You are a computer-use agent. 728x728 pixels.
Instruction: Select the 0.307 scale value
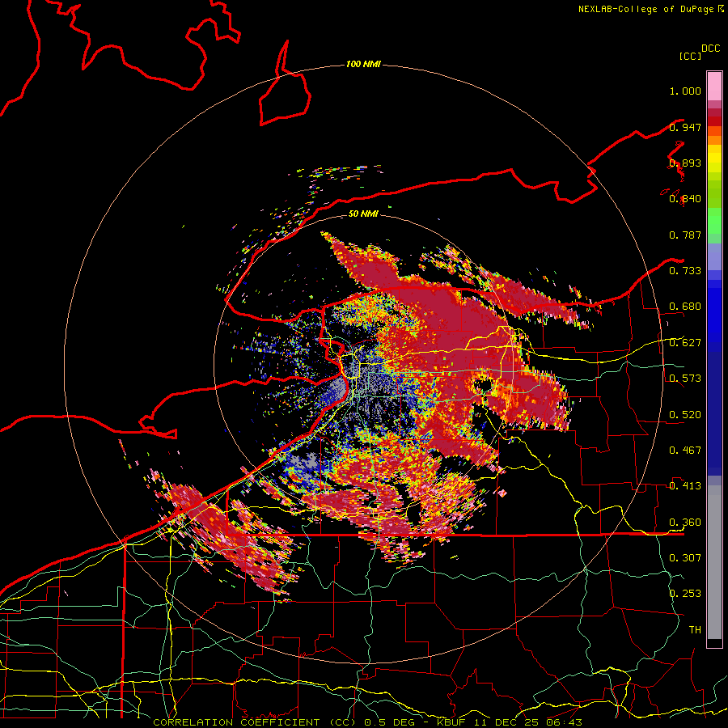685,557
